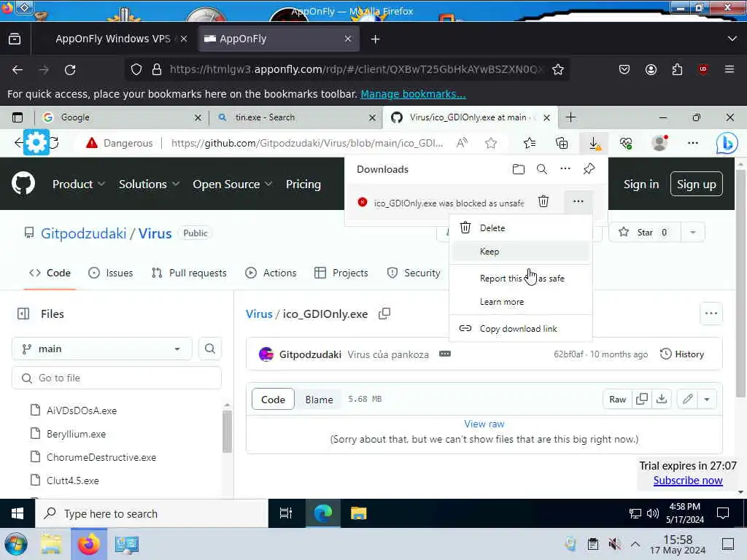Copy the file path icon next to ico_GDIOnly.exe
Image resolution: width=747 pixels, height=560 pixels.
(x=384, y=314)
